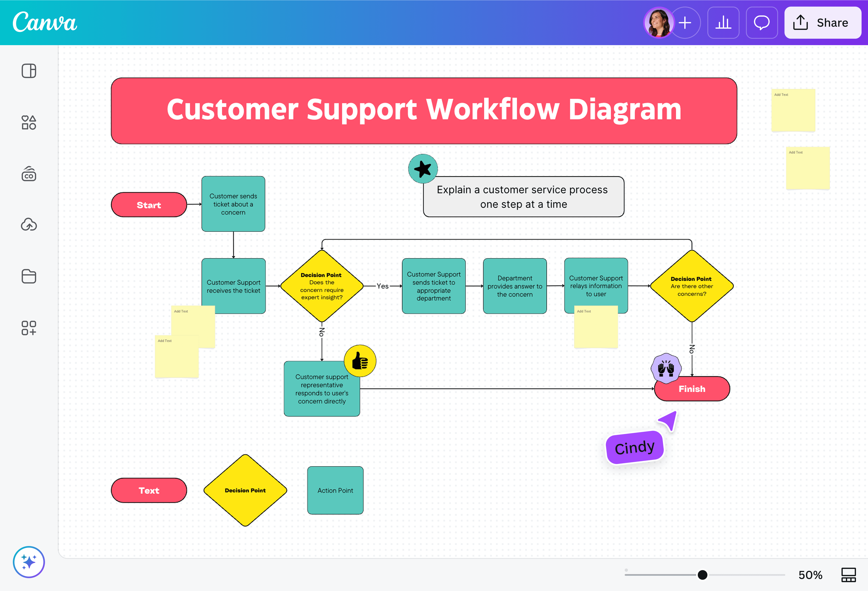868x591 pixels.
Task: Select the Start shape in the flowchart
Action: click(x=149, y=204)
